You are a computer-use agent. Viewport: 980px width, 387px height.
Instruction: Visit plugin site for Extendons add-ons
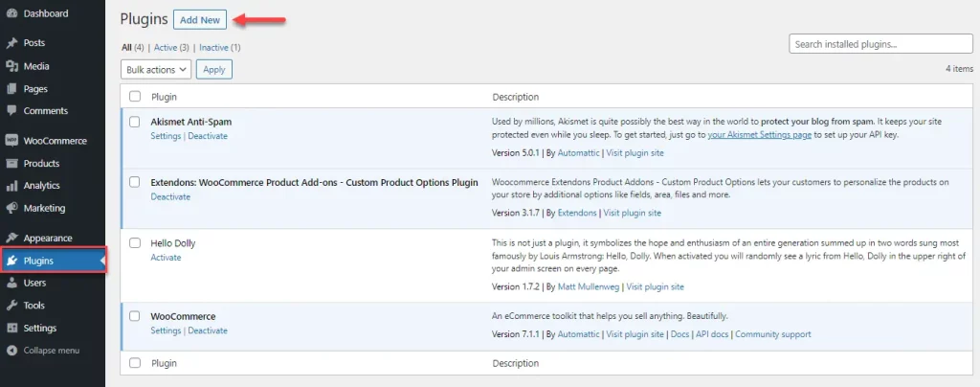(632, 213)
